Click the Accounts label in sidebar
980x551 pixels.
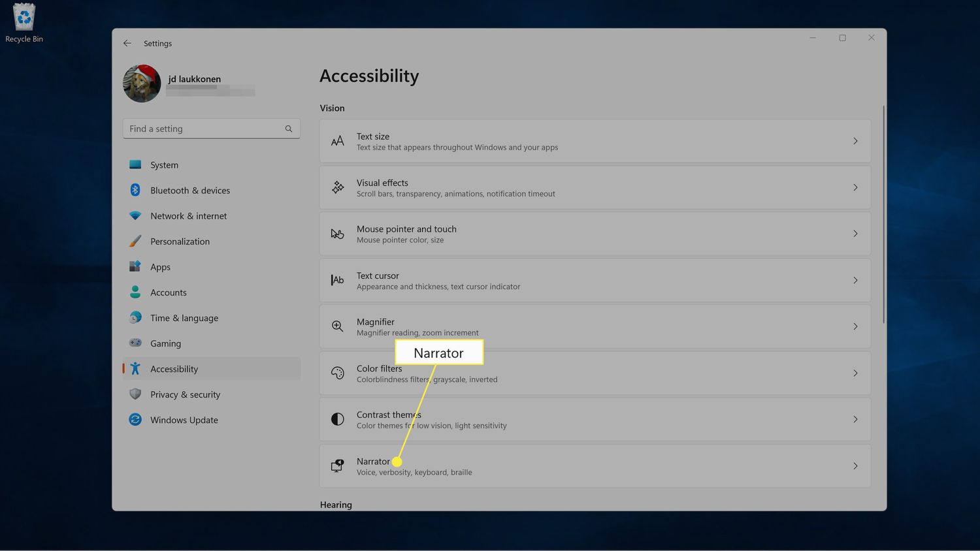click(x=169, y=292)
